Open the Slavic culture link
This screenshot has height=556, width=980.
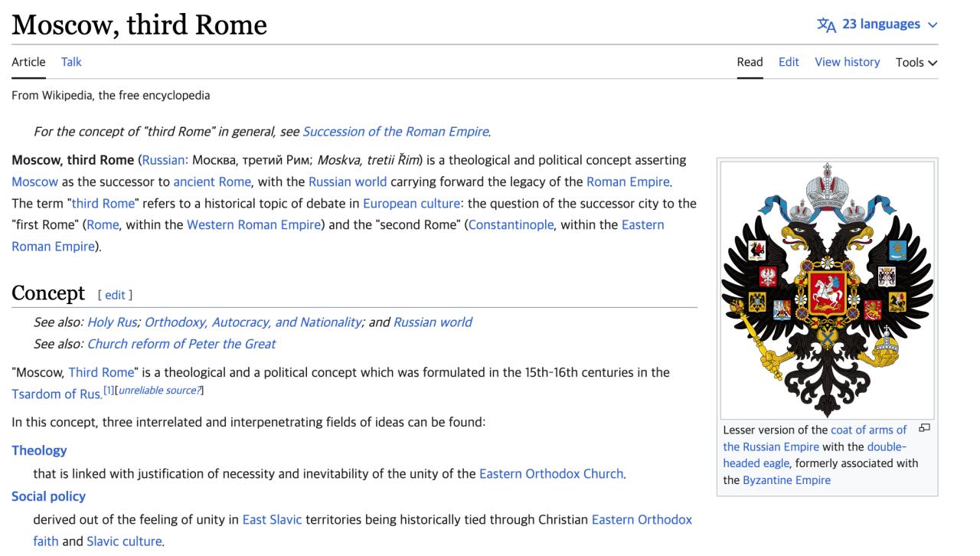coord(124,541)
